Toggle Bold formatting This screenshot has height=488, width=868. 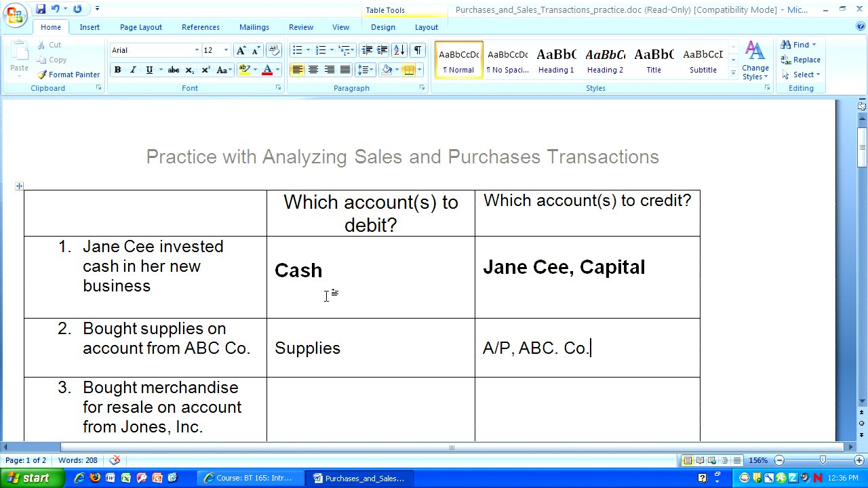(117, 70)
